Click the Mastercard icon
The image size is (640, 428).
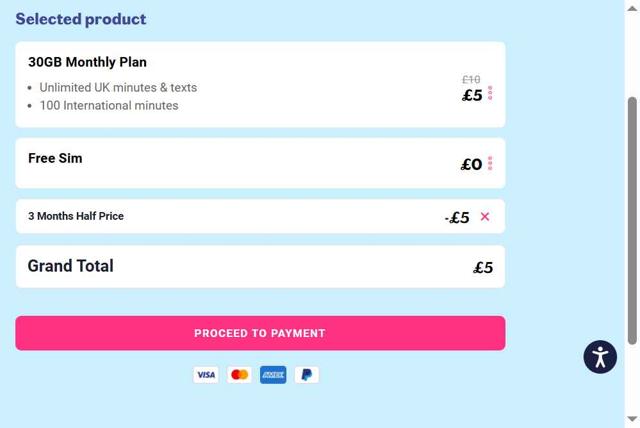click(239, 375)
